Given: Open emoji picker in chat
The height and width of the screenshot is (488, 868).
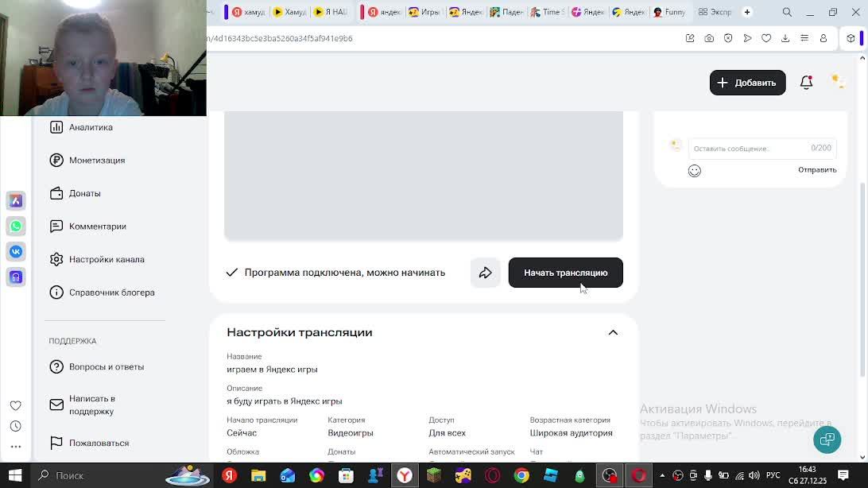Looking at the screenshot, I should (694, 171).
